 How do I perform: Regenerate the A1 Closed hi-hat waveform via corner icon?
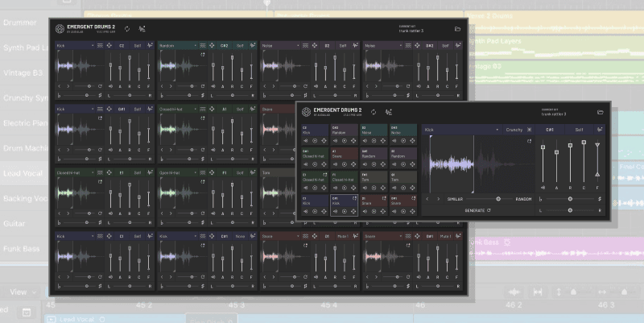pos(203,118)
